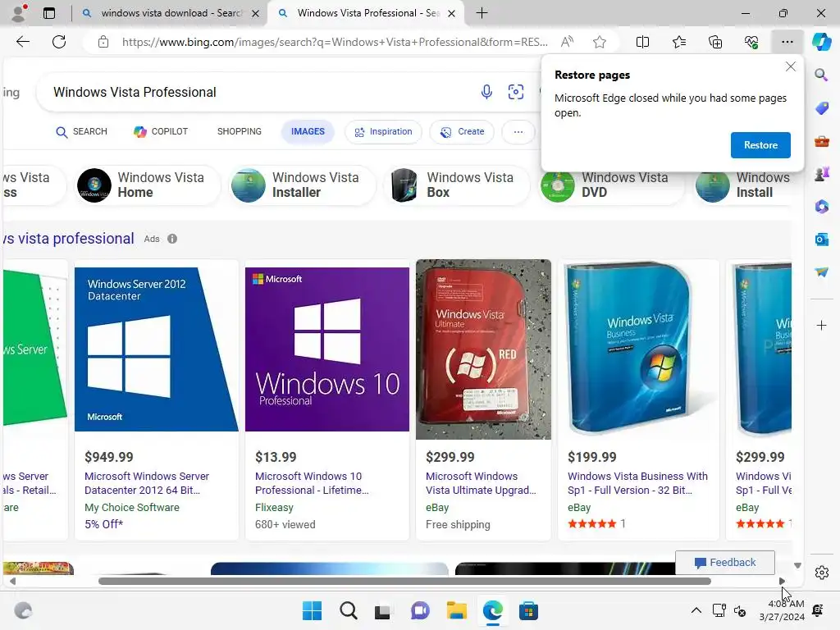Click the horizontal scrollbar thumb

pos(404,582)
